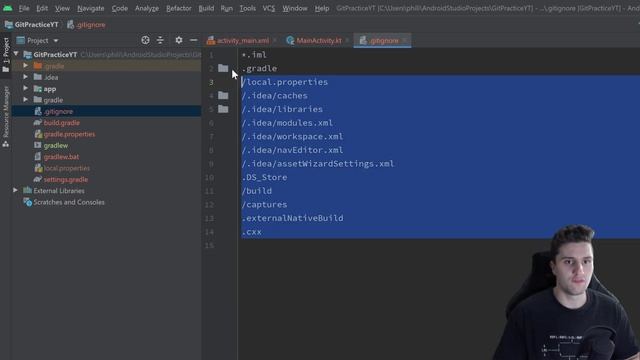Open build.gradle in project tree
The image size is (640, 360).
click(x=62, y=123)
